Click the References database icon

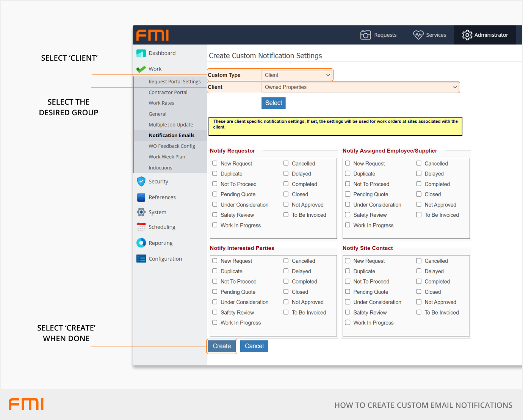point(141,197)
